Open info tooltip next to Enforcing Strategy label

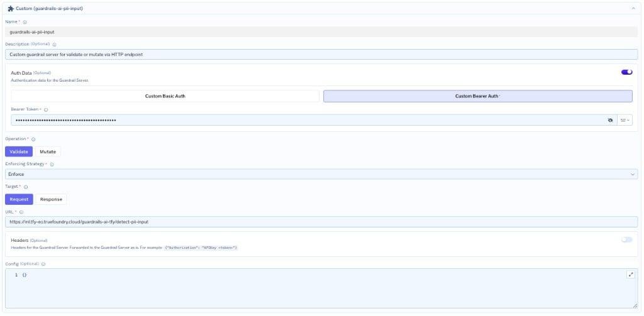coord(52,164)
